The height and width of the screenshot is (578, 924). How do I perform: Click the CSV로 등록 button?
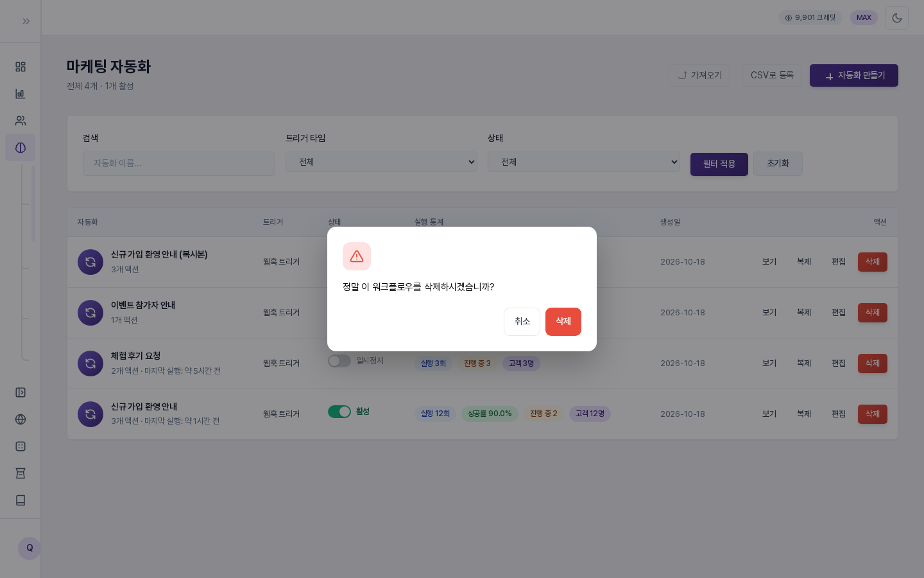(772, 75)
